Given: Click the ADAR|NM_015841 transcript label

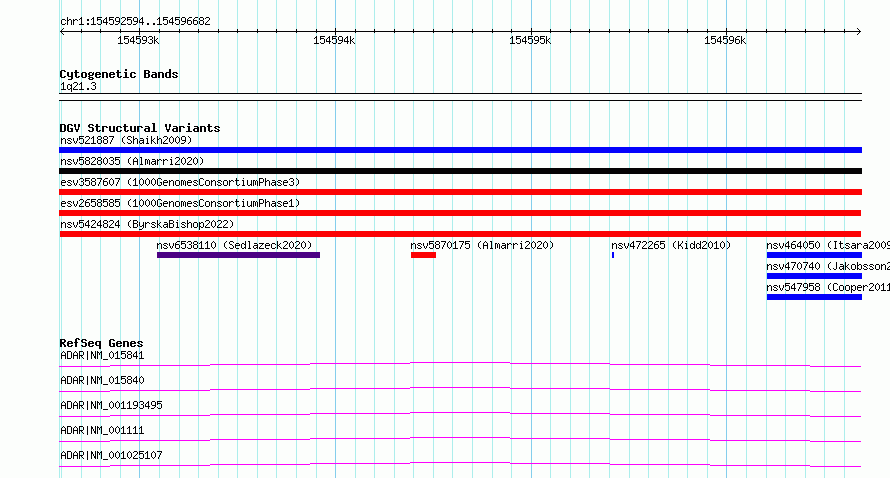Looking at the screenshot, I should 102,355.
